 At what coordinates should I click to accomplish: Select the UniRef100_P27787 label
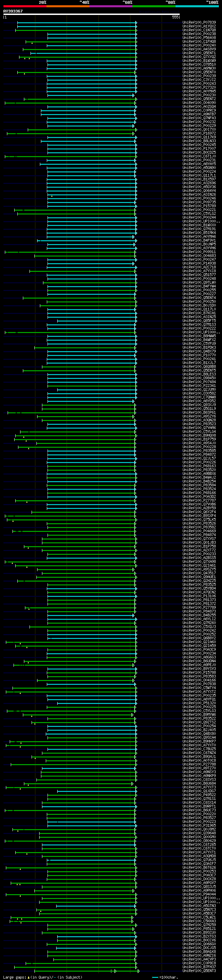(199, 500)
